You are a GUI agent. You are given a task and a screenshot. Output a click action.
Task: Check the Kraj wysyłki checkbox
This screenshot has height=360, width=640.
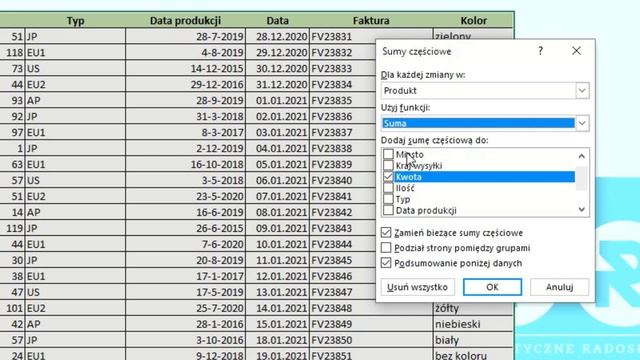388,165
